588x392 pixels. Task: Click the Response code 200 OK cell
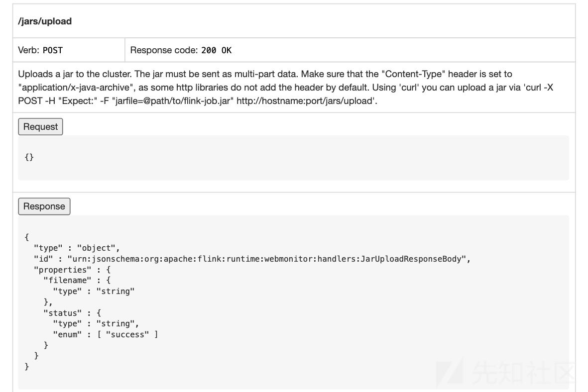(350, 50)
